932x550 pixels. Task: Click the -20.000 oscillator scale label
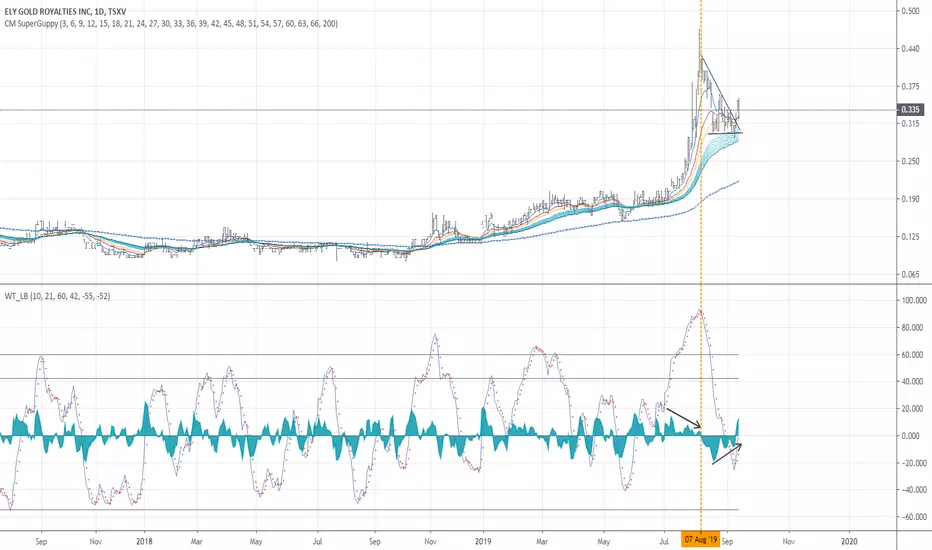913,463
